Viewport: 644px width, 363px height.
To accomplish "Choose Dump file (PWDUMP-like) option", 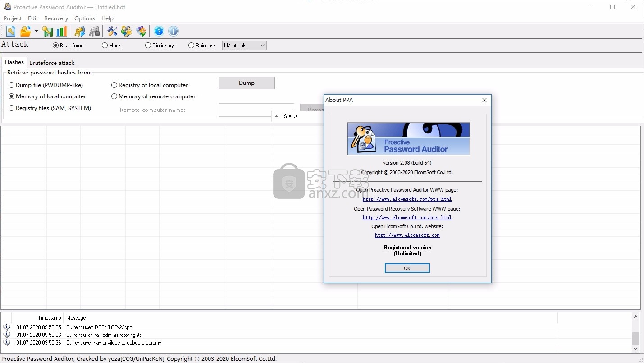I will click(x=46, y=85).
